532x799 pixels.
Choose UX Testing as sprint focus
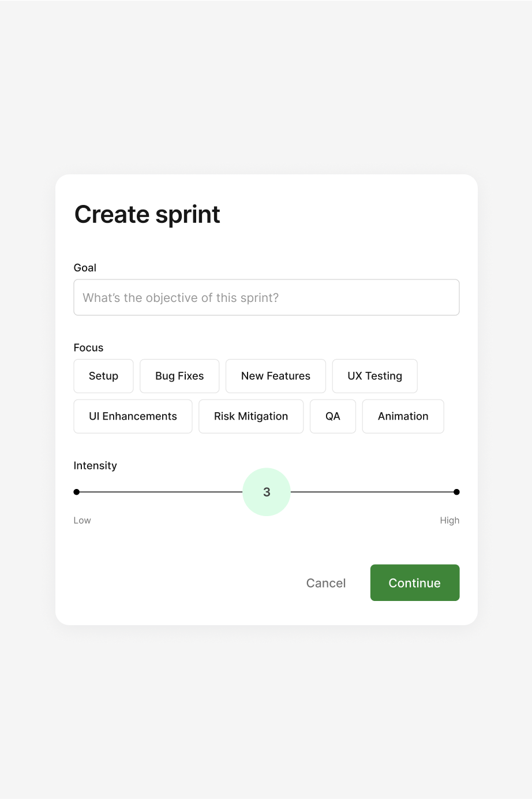pyautogui.click(x=374, y=376)
